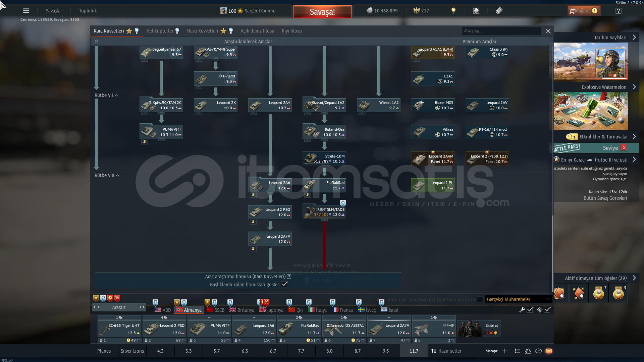
Task: Open the Battle Pass Seviye banner
Action: tap(594, 148)
